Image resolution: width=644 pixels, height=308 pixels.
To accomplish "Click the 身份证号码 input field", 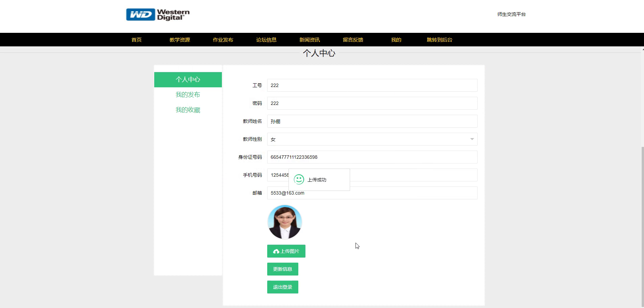I will pos(372,157).
